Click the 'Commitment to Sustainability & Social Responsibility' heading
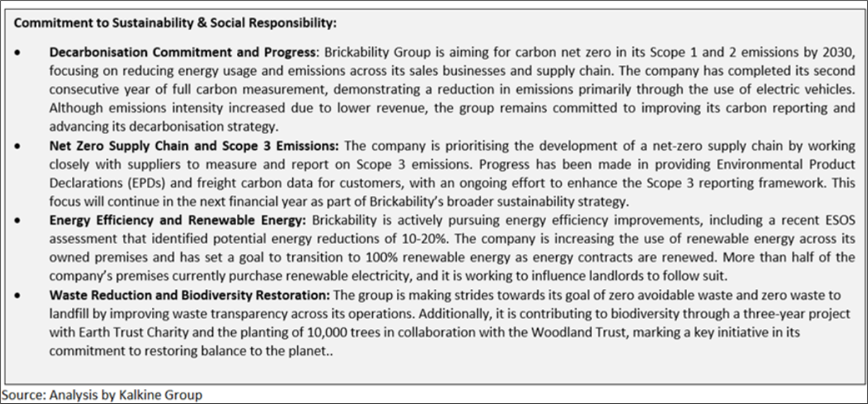 [x=175, y=23]
